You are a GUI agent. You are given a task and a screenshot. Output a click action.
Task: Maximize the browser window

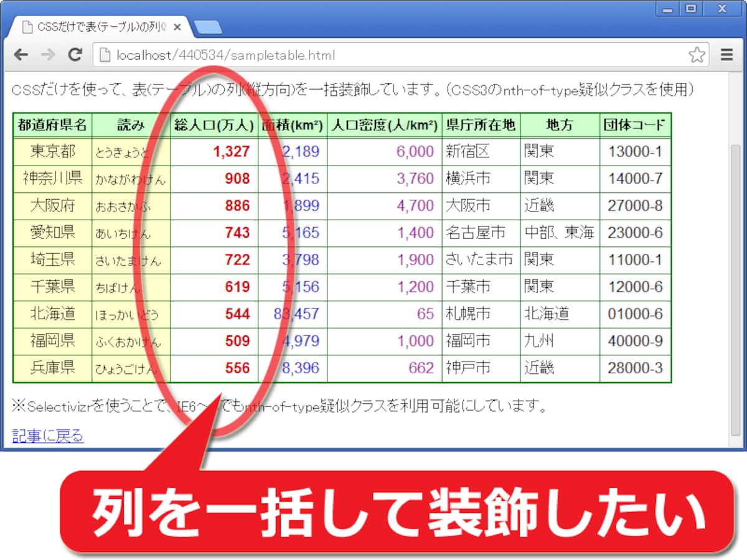(690, 9)
